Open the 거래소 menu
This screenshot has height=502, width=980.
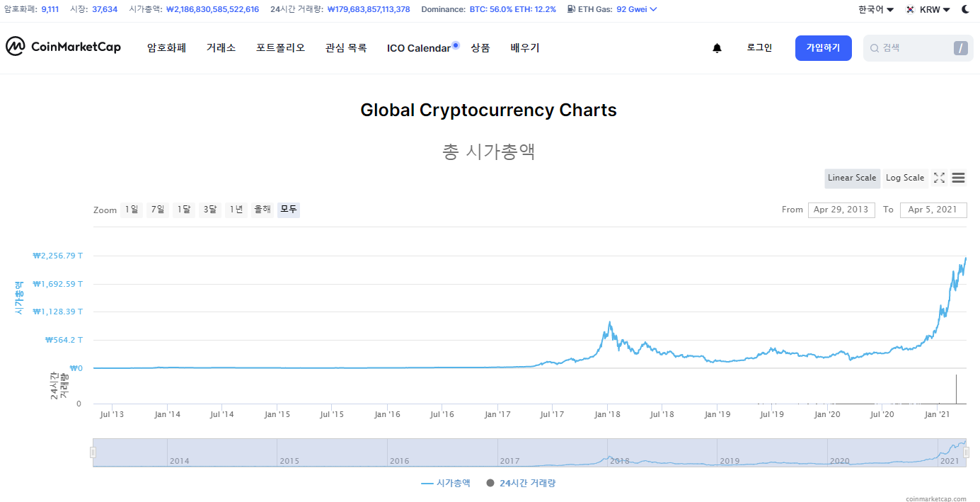pyautogui.click(x=221, y=47)
